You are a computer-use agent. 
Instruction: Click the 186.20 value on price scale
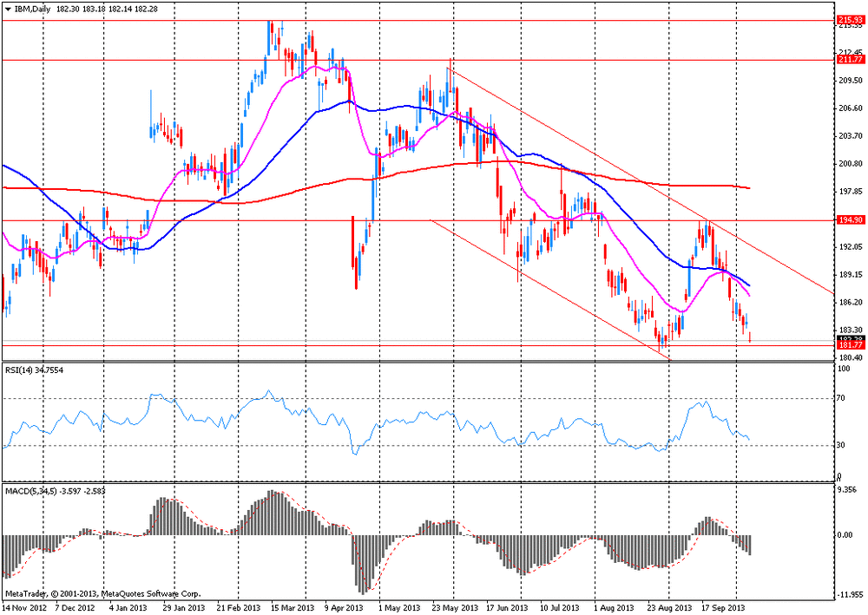click(851, 302)
